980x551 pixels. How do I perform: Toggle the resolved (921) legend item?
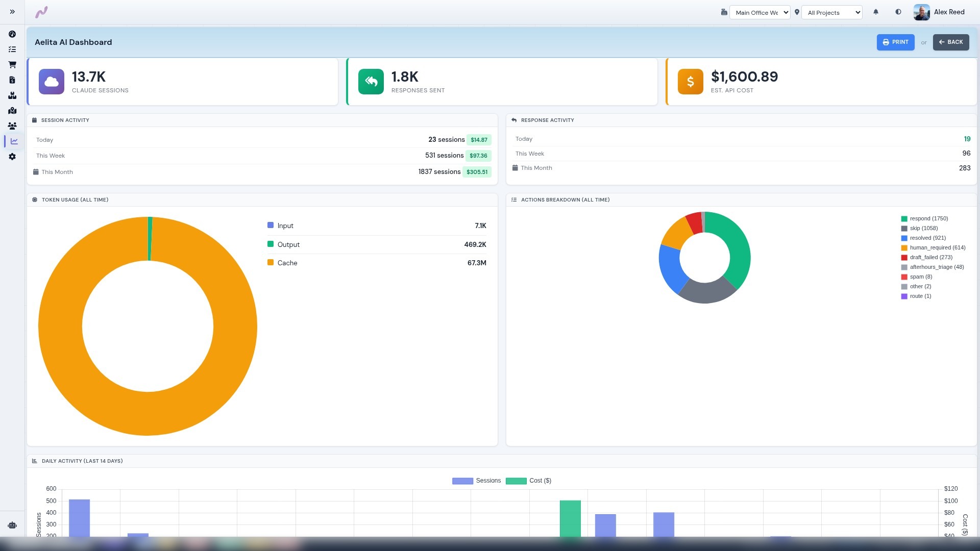pyautogui.click(x=923, y=238)
